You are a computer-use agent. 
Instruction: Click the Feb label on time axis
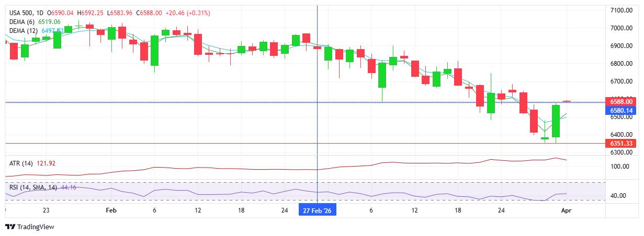click(x=110, y=210)
